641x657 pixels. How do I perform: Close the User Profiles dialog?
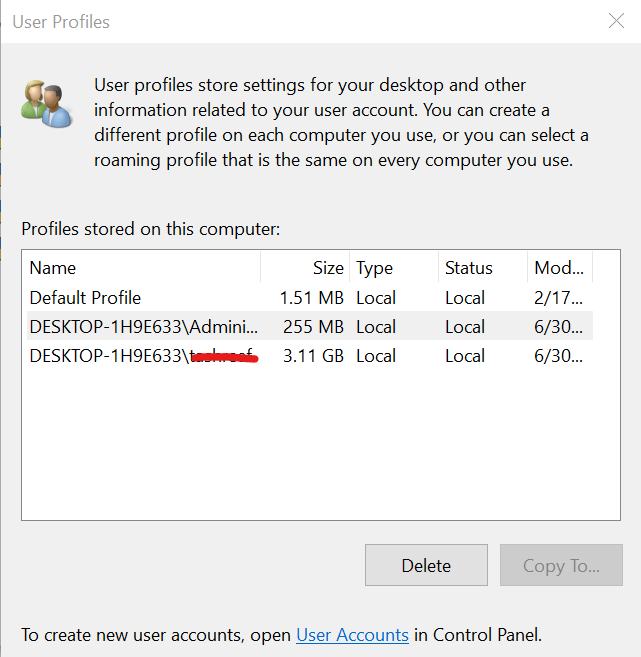click(616, 21)
